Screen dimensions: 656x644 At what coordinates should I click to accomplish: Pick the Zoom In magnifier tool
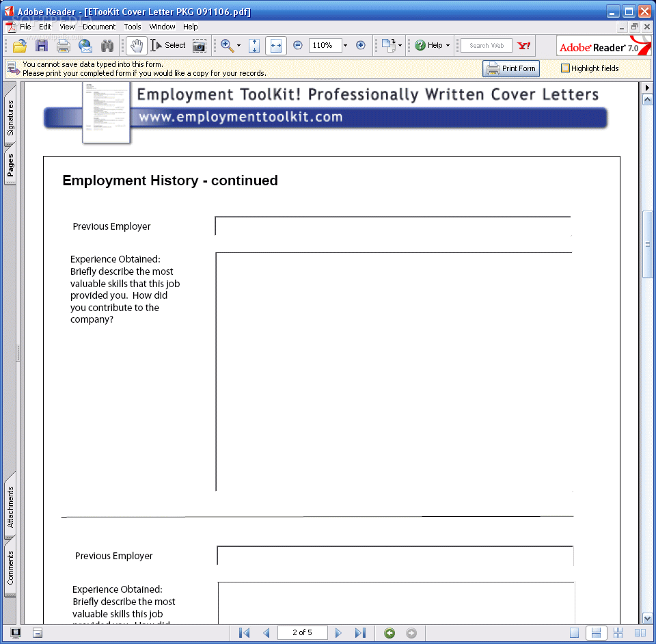pyautogui.click(x=227, y=46)
